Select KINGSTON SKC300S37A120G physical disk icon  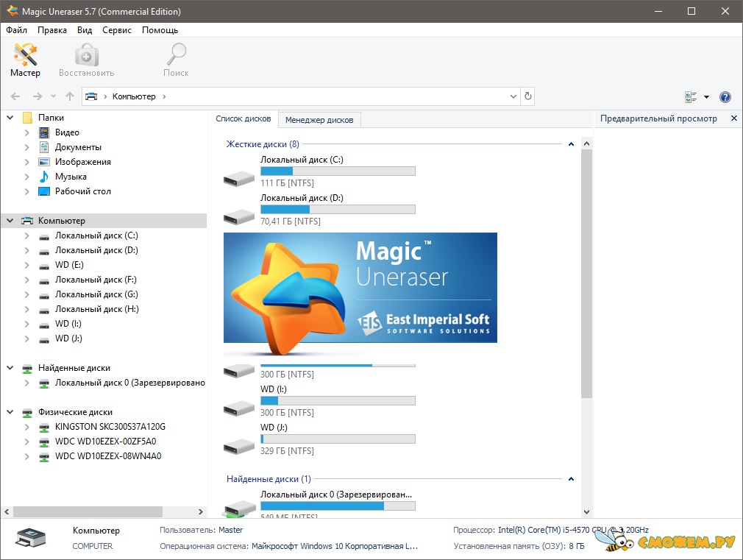tap(44, 428)
